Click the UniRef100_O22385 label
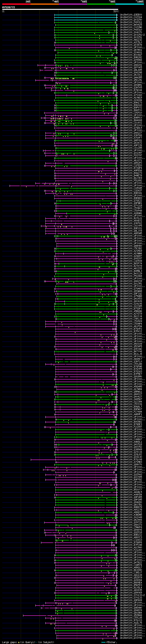This screenshot has width=146, height=644. coord(131,306)
